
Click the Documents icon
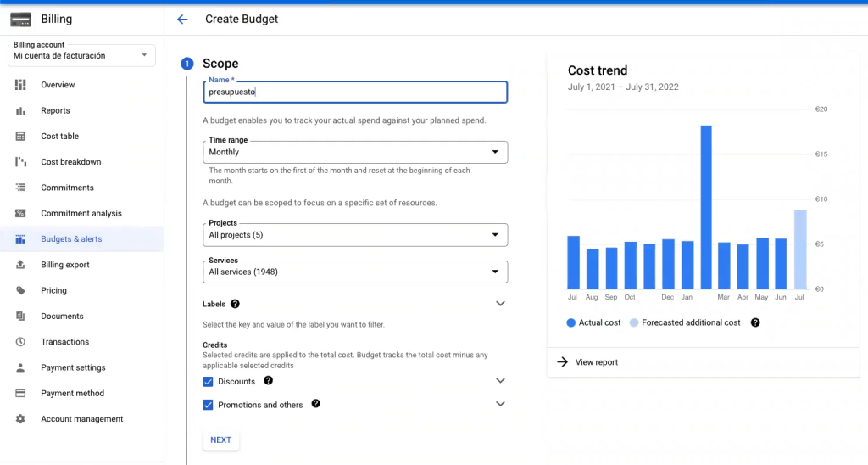[20, 316]
